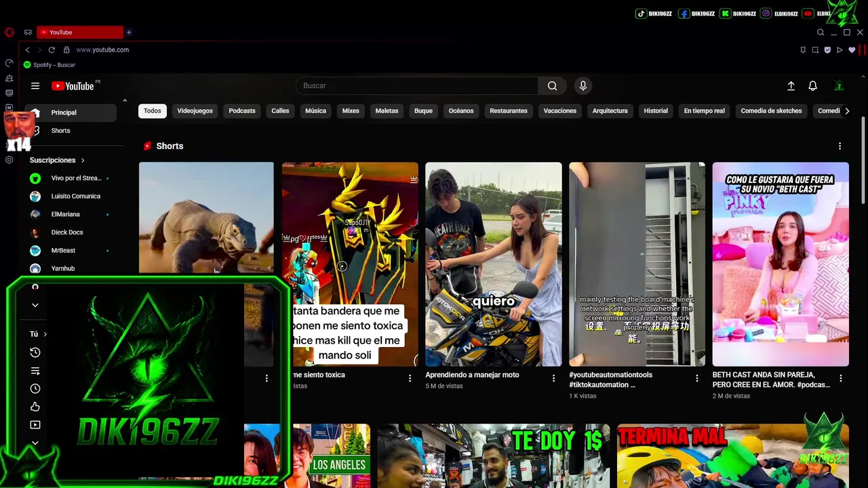
Task: Open options for 'BETH CAST ANDA SIN PAREJA'
Action: (840, 378)
